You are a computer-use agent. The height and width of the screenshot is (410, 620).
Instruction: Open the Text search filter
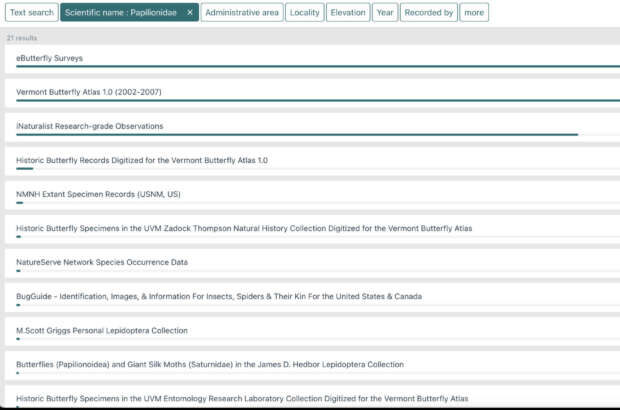(x=30, y=12)
